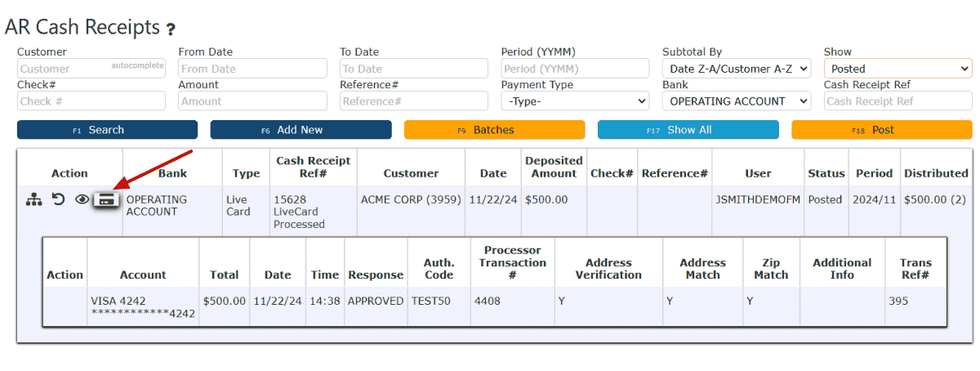Click the undo/reverse arrow icon
The image size is (980, 371).
(59, 199)
